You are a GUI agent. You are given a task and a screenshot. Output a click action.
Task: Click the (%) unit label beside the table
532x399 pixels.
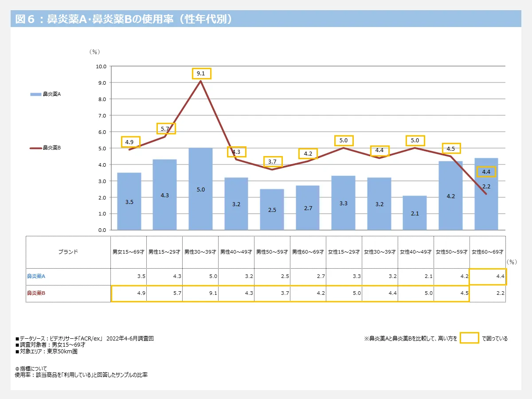pos(512,262)
